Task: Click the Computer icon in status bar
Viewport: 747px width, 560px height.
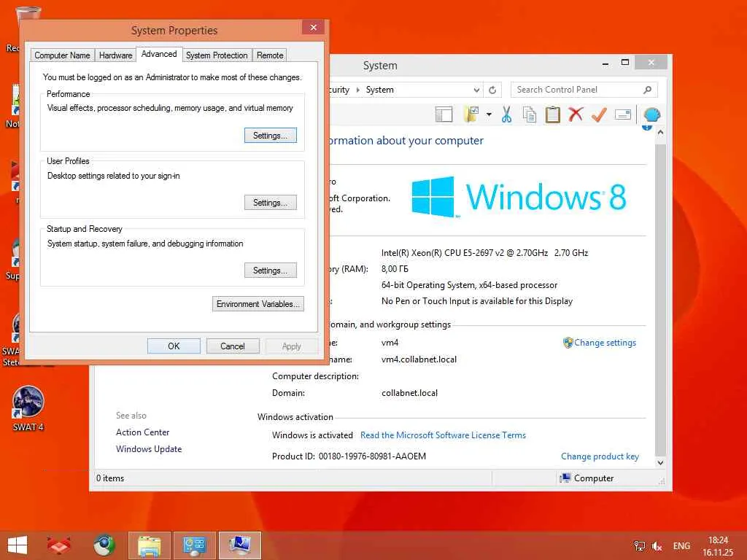Action: [x=565, y=478]
